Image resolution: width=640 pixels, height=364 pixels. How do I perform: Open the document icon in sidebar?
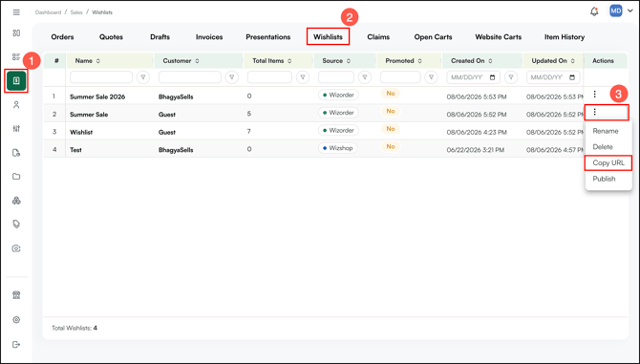click(x=16, y=153)
